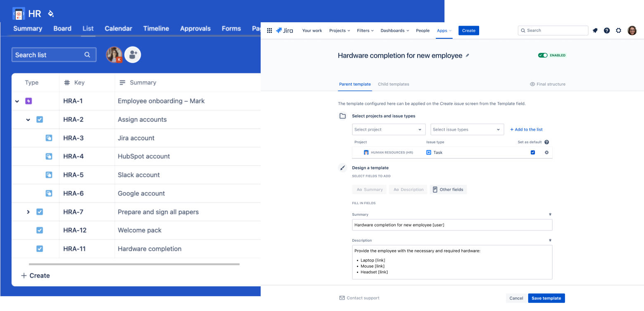The image size is (644, 311).
Task: Open the Calendar tab in HR project
Action: tap(118, 28)
